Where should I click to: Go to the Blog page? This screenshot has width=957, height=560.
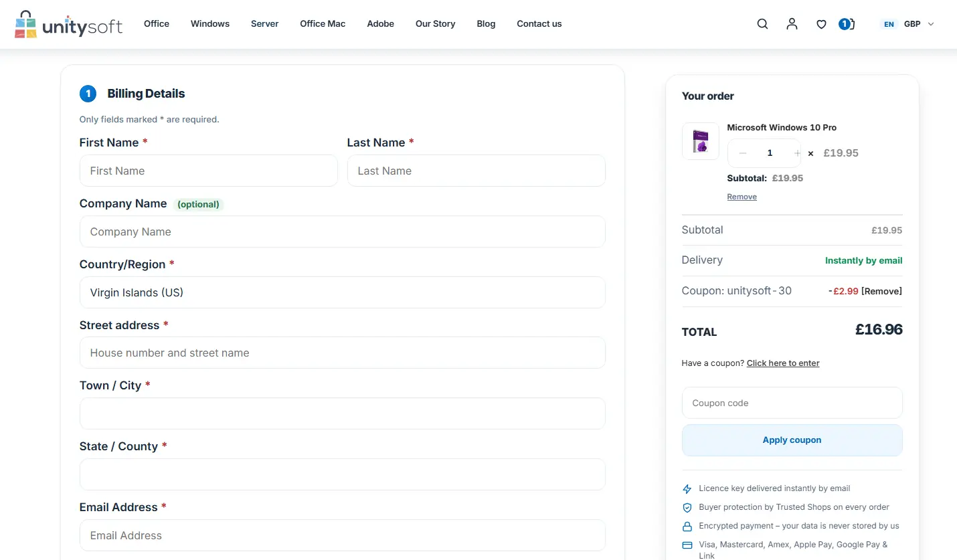(x=486, y=24)
